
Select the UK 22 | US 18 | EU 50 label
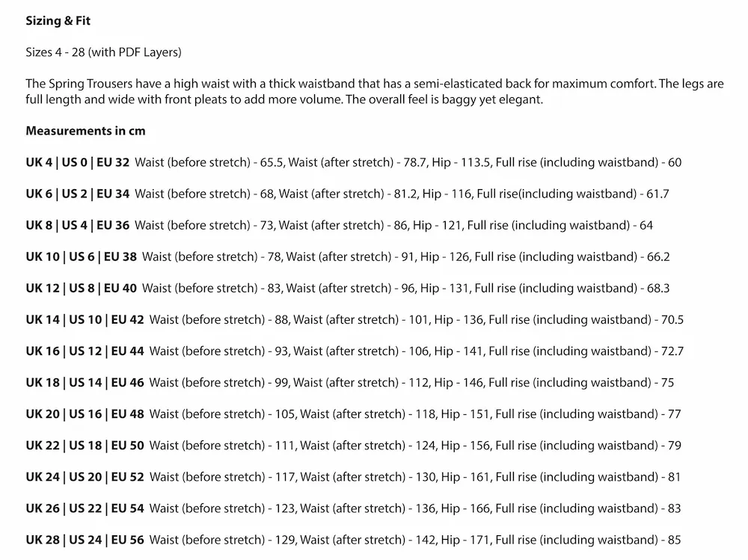(85, 445)
